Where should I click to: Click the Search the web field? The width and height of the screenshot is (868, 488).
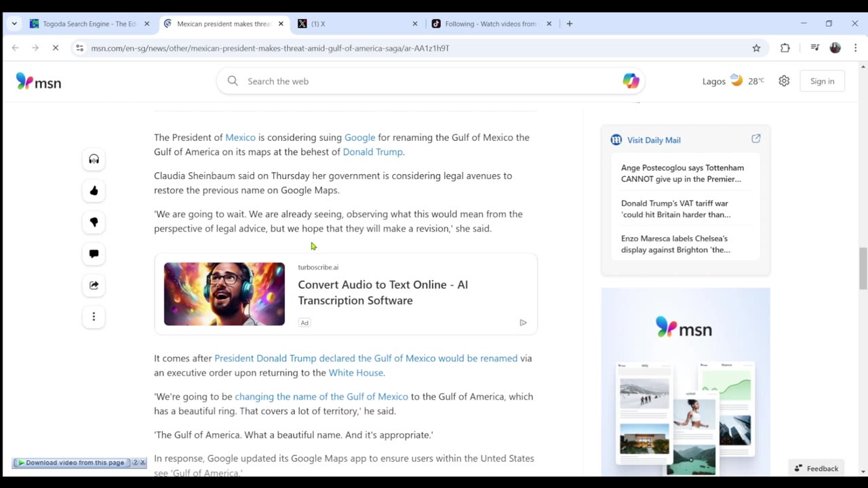click(431, 81)
